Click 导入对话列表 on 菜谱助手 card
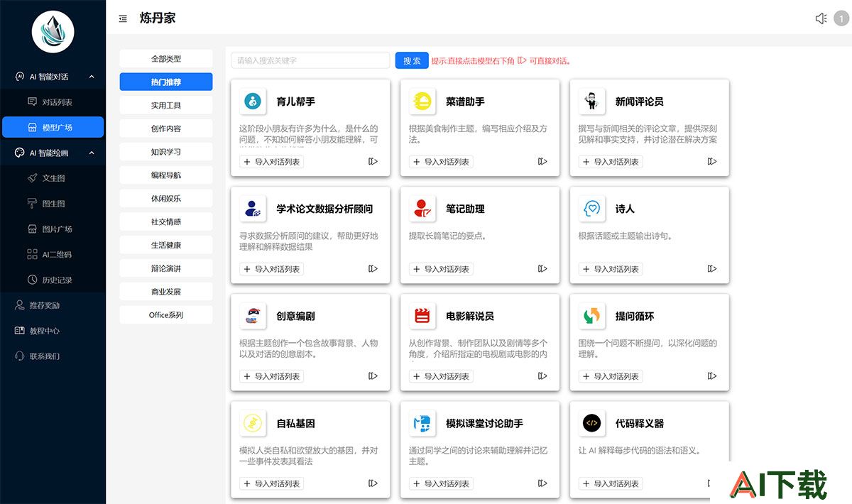The height and width of the screenshot is (504, 852). (x=441, y=162)
